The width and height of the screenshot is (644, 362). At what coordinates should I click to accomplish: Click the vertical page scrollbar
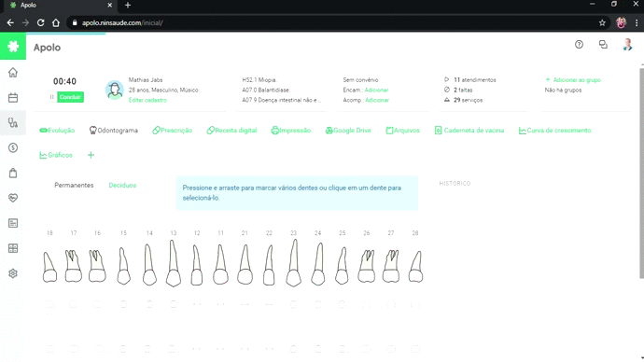tap(641, 173)
